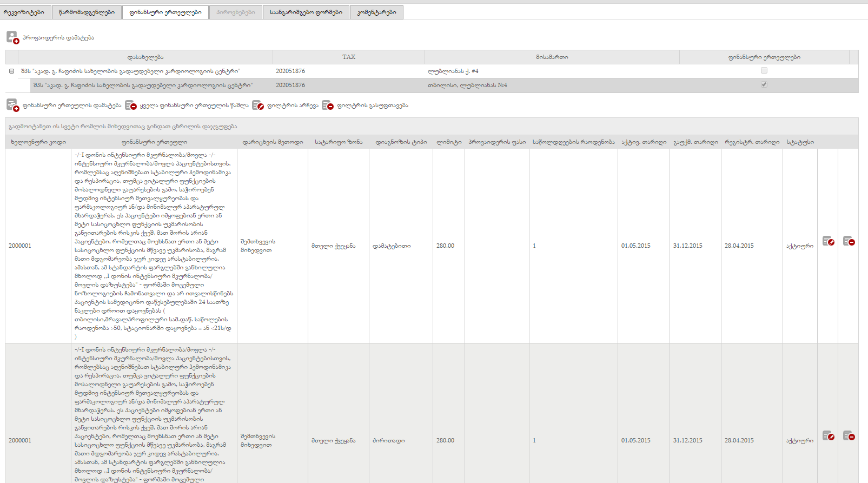Sort by the TAX column header
The width and height of the screenshot is (868, 483).
pyautogui.click(x=348, y=57)
